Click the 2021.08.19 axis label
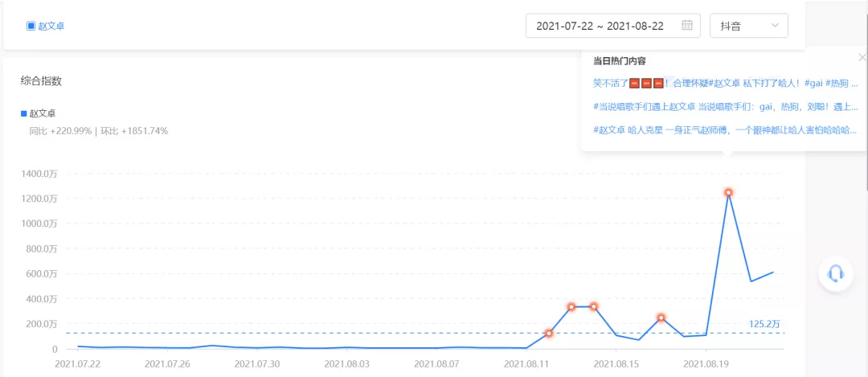This screenshot has width=868, height=377. pos(706,364)
